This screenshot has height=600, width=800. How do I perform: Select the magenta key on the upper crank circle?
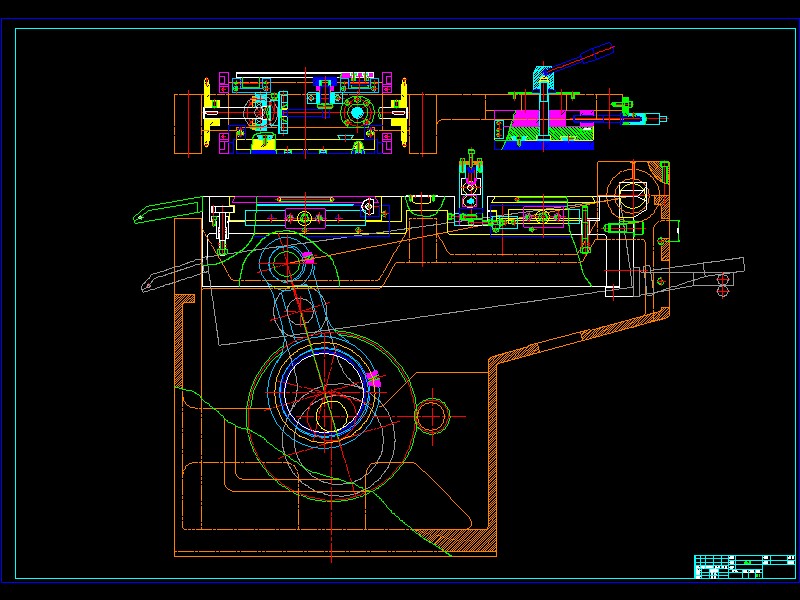pos(308,258)
